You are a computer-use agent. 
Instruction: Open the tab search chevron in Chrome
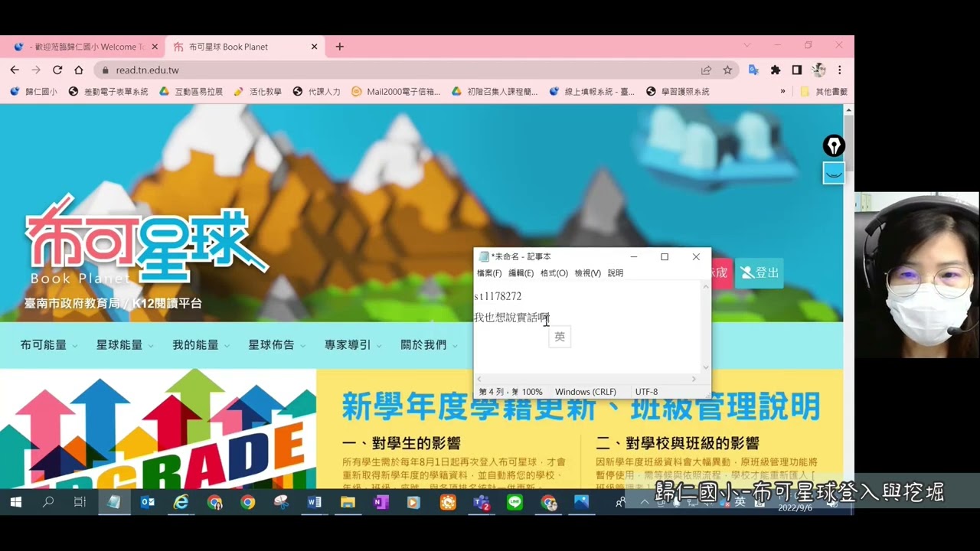point(747,46)
